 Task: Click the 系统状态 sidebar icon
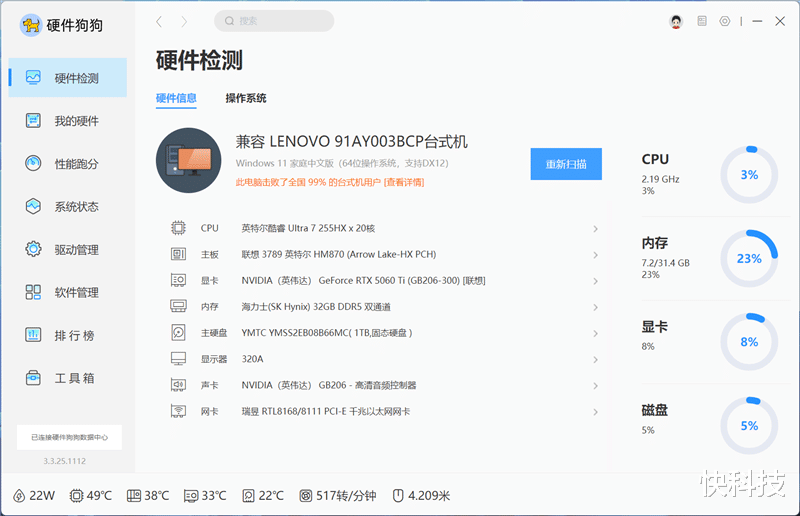(x=33, y=206)
